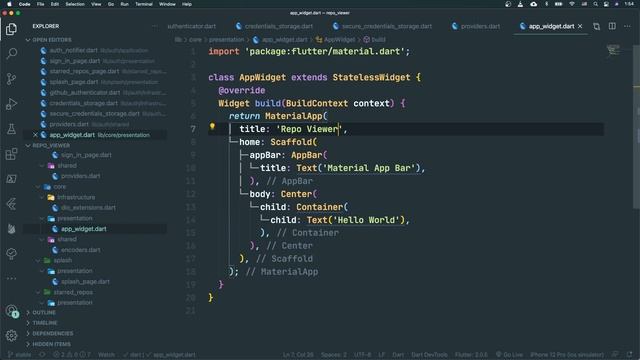Change Spaces: 2 indentation setting
This screenshot has height=360, width=640.
pos(333,355)
